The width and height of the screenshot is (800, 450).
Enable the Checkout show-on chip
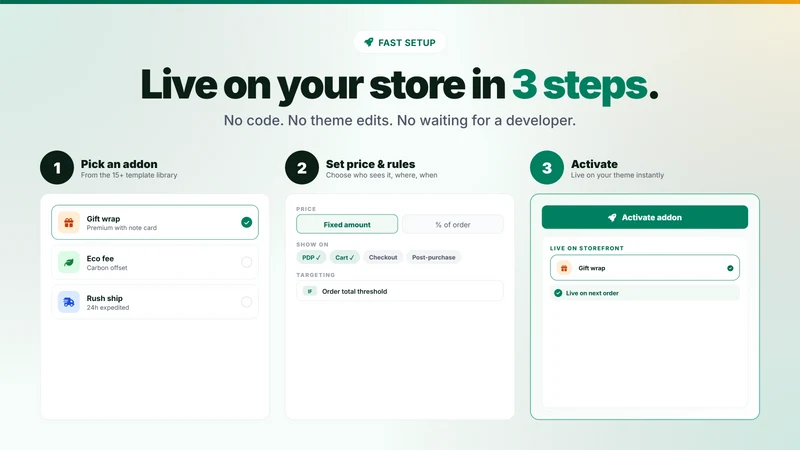(383, 258)
